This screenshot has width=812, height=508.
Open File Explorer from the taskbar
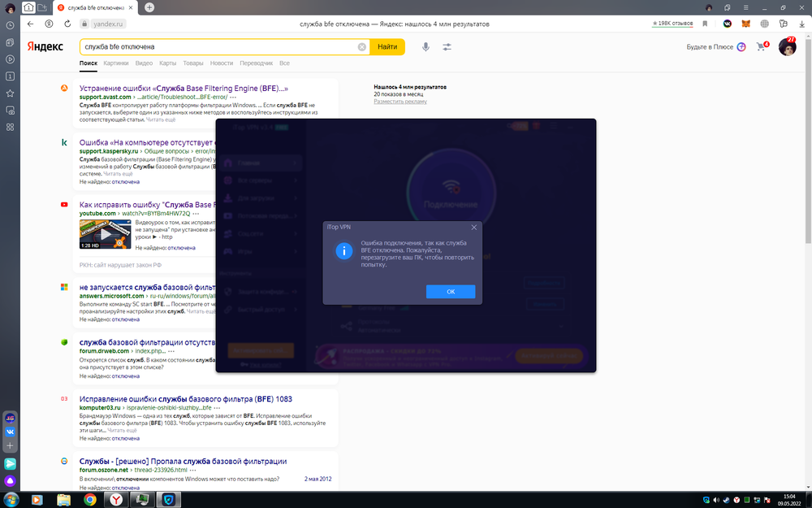click(63, 500)
